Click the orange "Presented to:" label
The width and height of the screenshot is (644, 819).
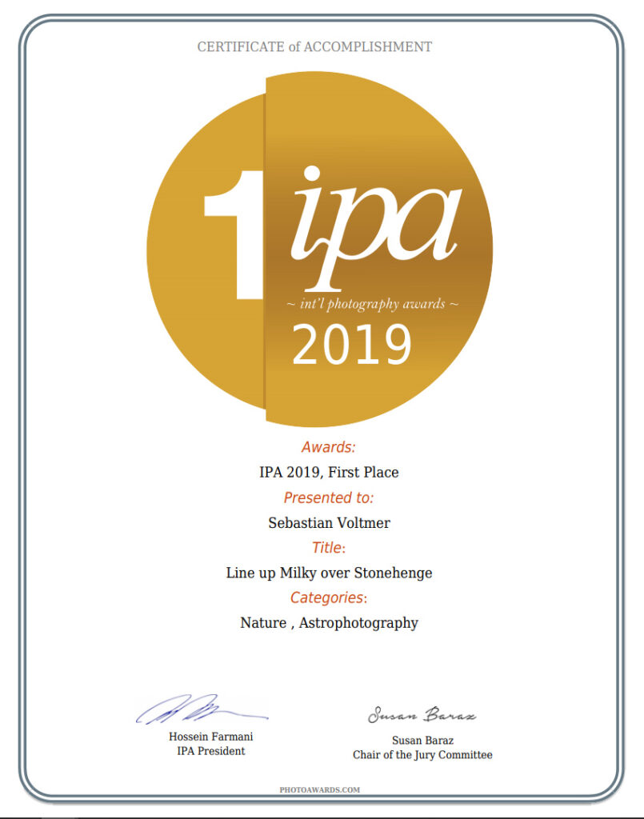(x=328, y=497)
